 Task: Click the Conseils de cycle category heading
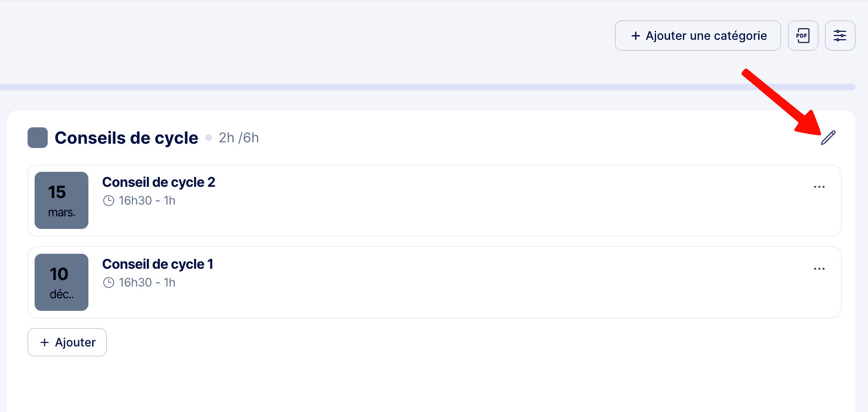[126, 138]
